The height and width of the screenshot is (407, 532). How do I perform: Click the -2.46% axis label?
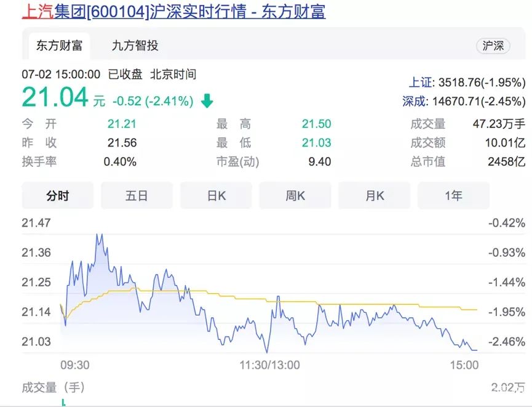point(507,341)
